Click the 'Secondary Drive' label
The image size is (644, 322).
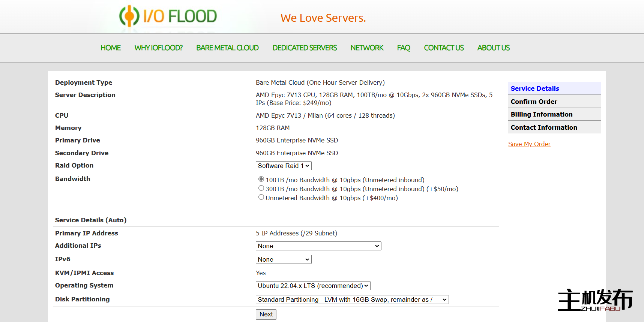pos(82,153)
